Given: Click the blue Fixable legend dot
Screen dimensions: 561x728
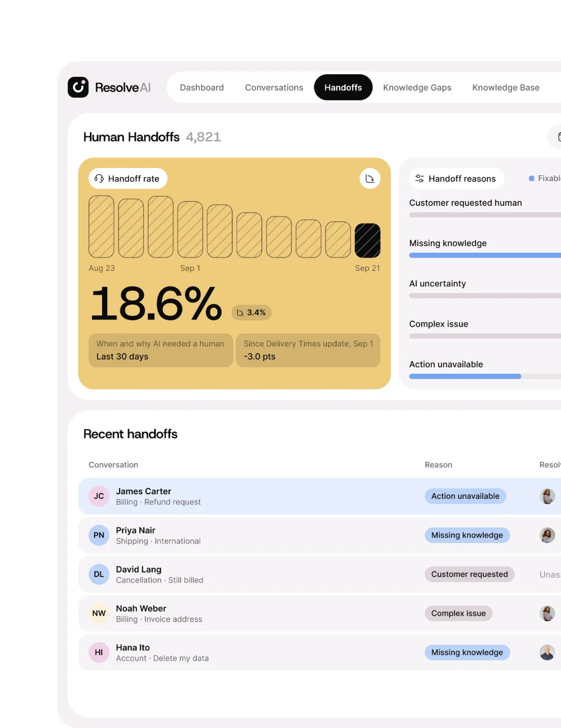Looking at the screenshot, I should pyautogui.click(x=531, y=179).
